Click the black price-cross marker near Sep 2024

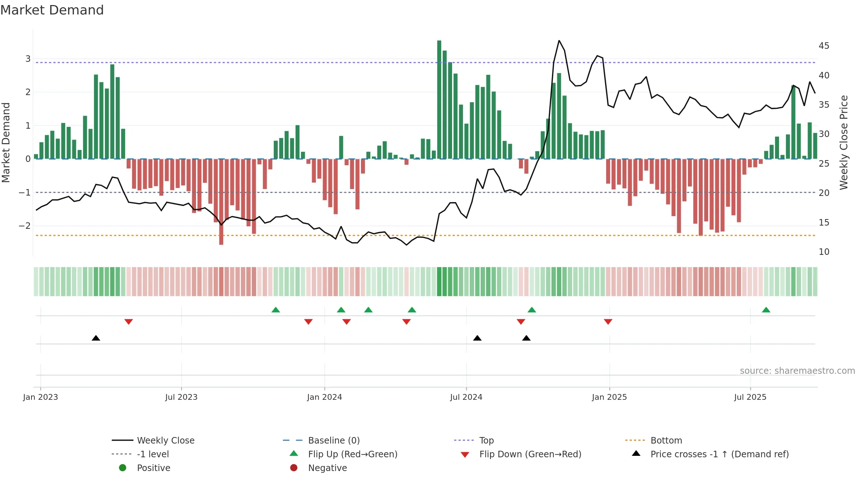[526, 338]
